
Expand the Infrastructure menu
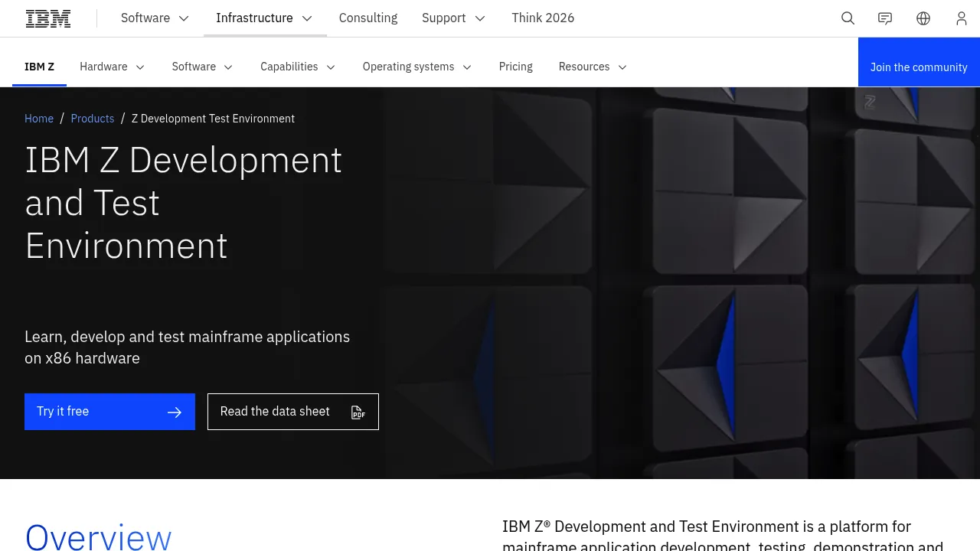(265, 18)
